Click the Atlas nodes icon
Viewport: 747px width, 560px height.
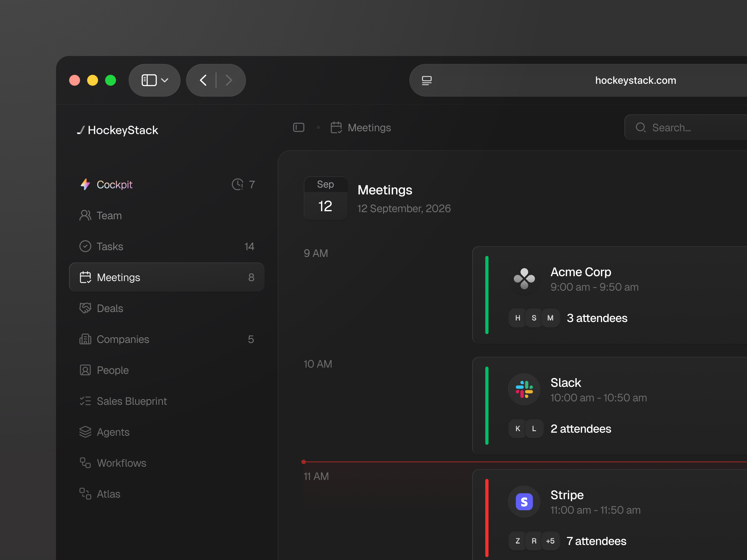click(85, 494)
